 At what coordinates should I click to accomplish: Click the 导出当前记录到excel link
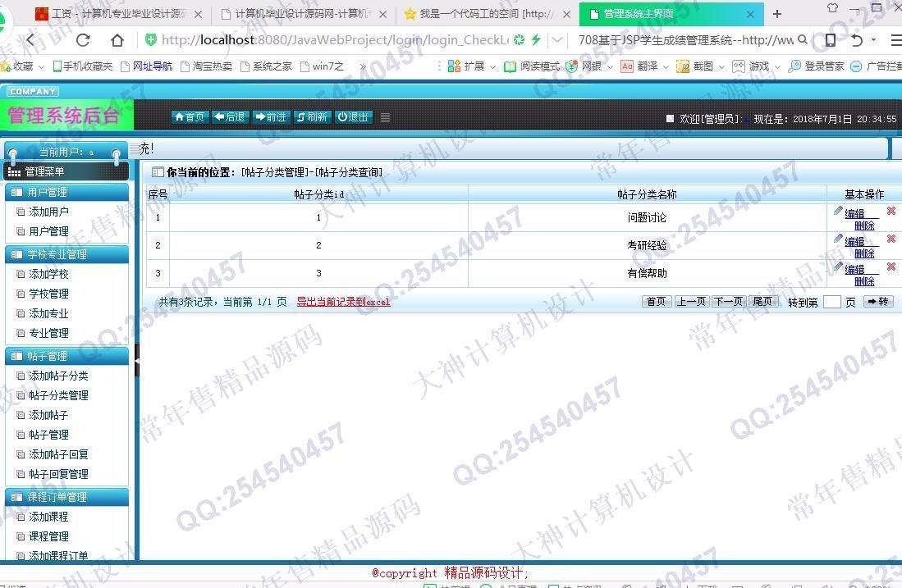click(343, 302)
